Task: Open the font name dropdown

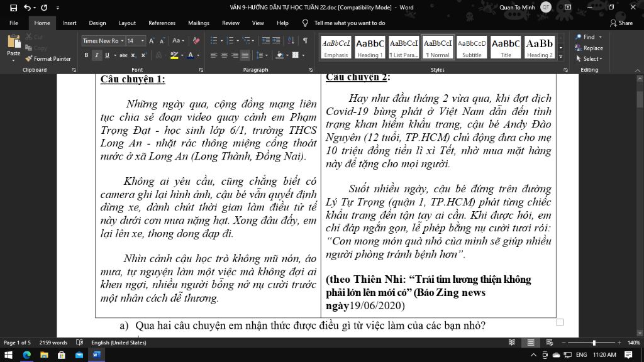Action: tap(122, 41)
